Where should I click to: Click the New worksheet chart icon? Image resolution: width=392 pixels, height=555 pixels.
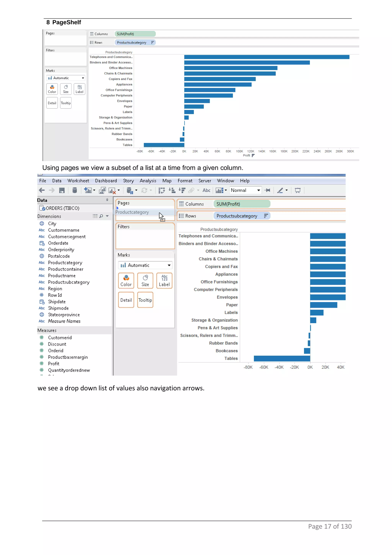point(88,190)
